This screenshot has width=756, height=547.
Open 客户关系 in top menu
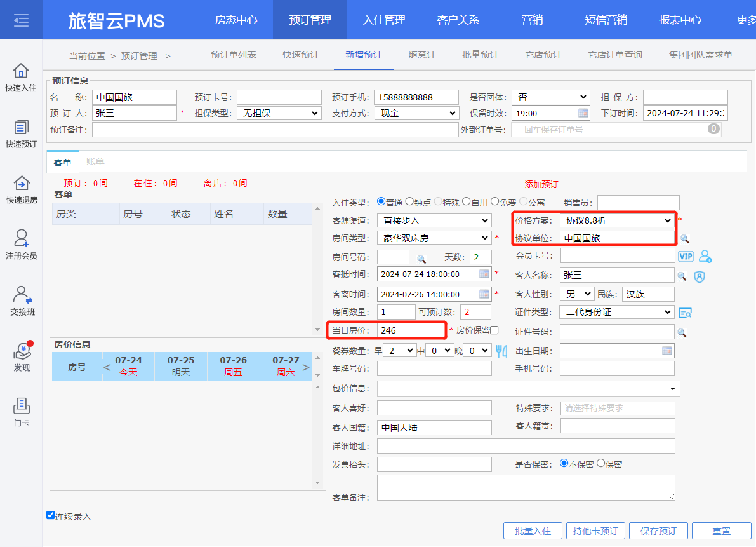point(458,20)
